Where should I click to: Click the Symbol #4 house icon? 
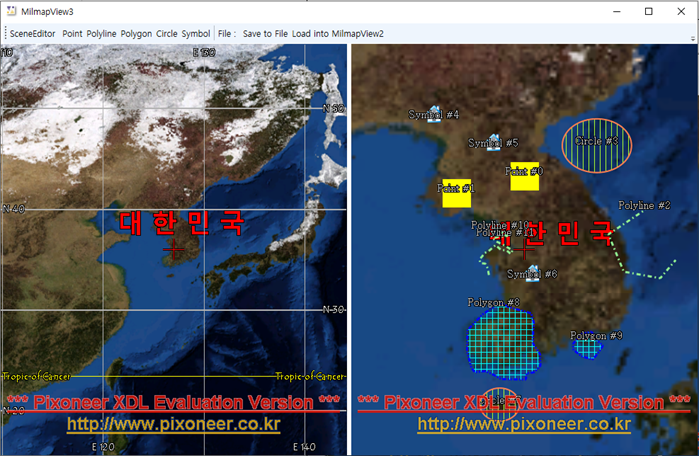(x=434, y=114)
